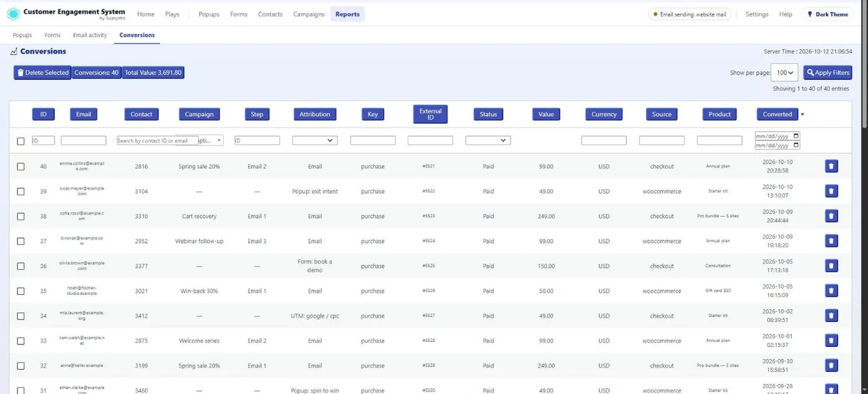Delete conversion row 37 via trash icon

point(831,241)
